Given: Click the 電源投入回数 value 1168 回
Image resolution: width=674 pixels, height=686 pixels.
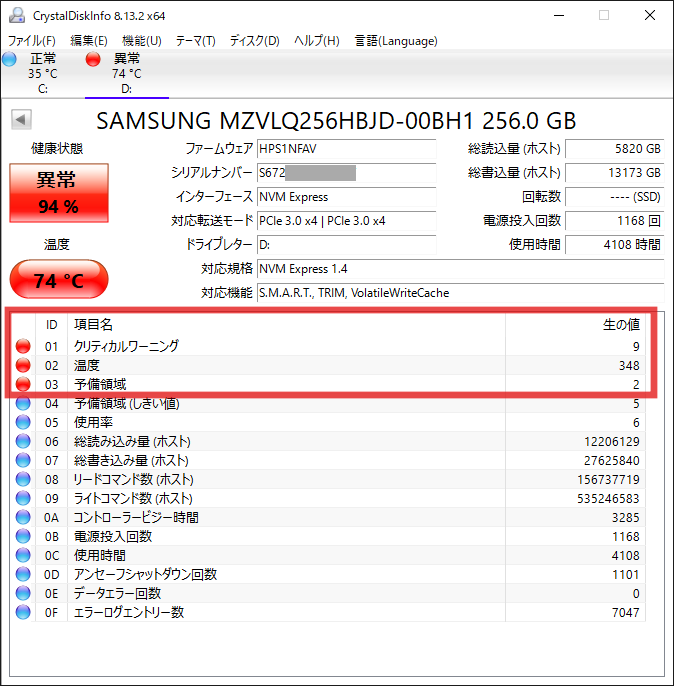Looking at the screenshot, I should 615,221.
